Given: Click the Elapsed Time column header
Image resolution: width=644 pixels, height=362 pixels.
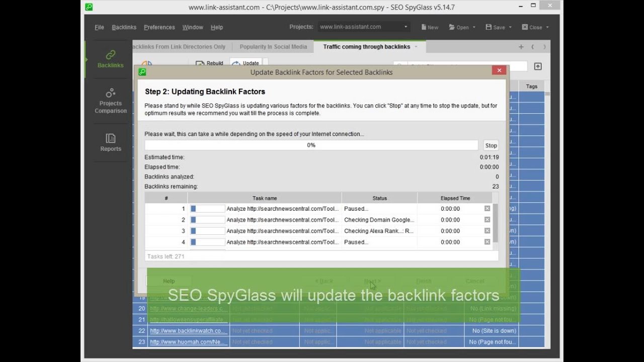Looking at the screenshot, I should (455, 198).
